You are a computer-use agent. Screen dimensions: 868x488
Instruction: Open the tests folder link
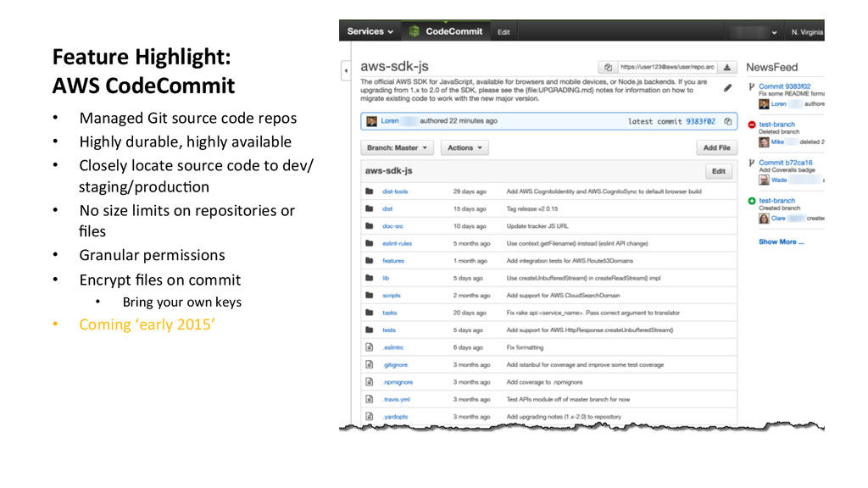coord(388,330)
